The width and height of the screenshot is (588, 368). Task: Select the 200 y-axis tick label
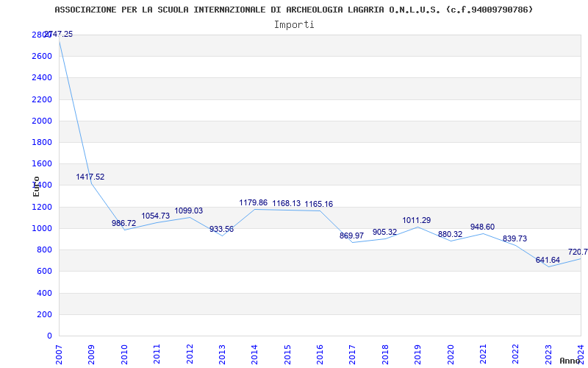(x=44, y=314)
